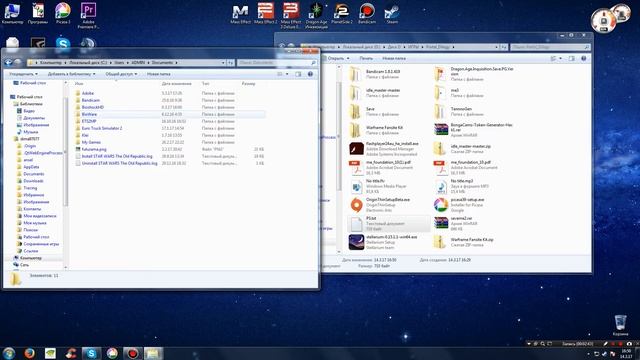Refresh the Documents window address bar
This screenshot has height=360, width=640.
(231, 63)
